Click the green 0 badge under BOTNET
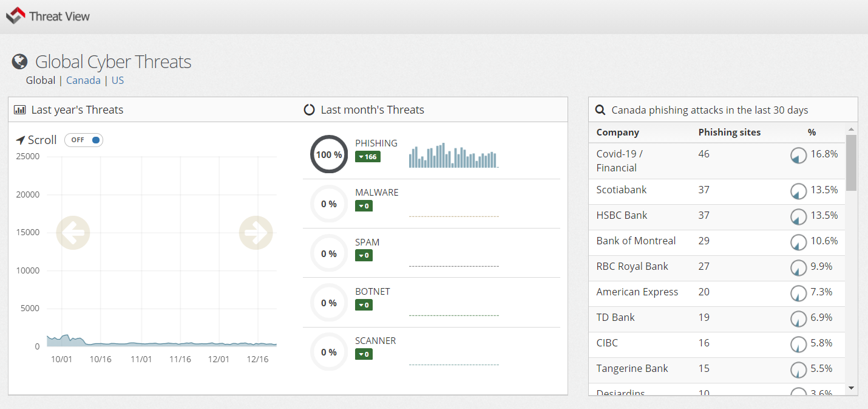 point(364,304)
